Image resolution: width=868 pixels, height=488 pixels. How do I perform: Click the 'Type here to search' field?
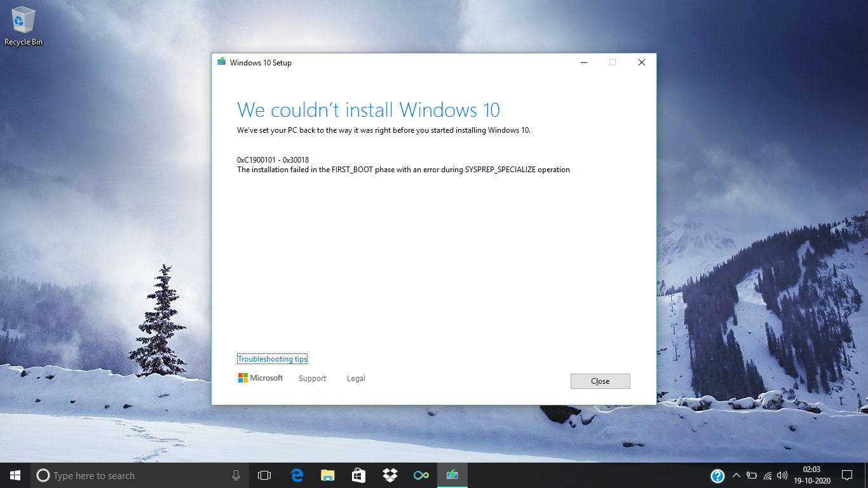tap(140, 475)
